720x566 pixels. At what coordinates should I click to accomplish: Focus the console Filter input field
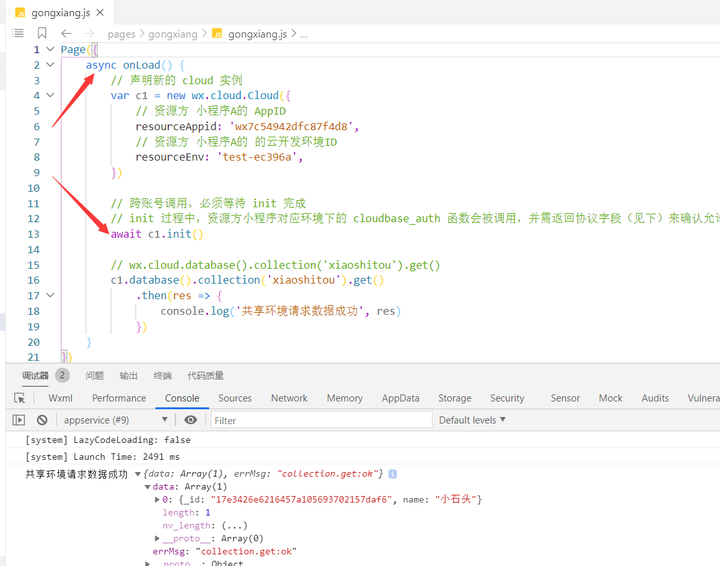(x=321, y=420)
